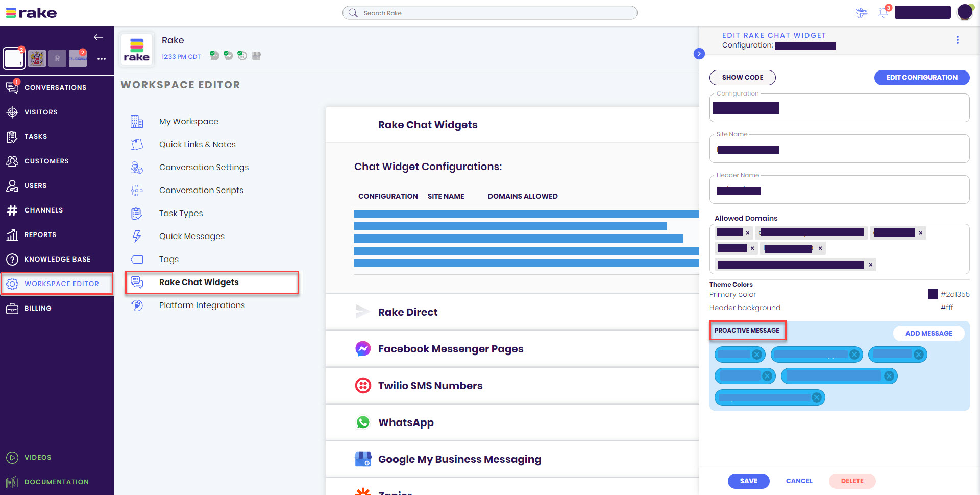This screenshot has width=980, height=495.
Task: Click the EDIT CONFIGURATION button
Action: click(922, 78)
